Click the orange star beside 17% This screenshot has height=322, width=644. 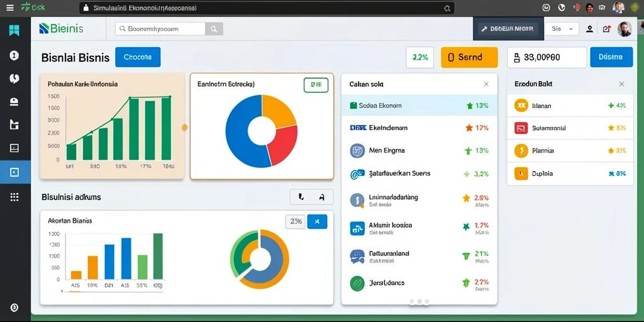[x=469, y=128]
